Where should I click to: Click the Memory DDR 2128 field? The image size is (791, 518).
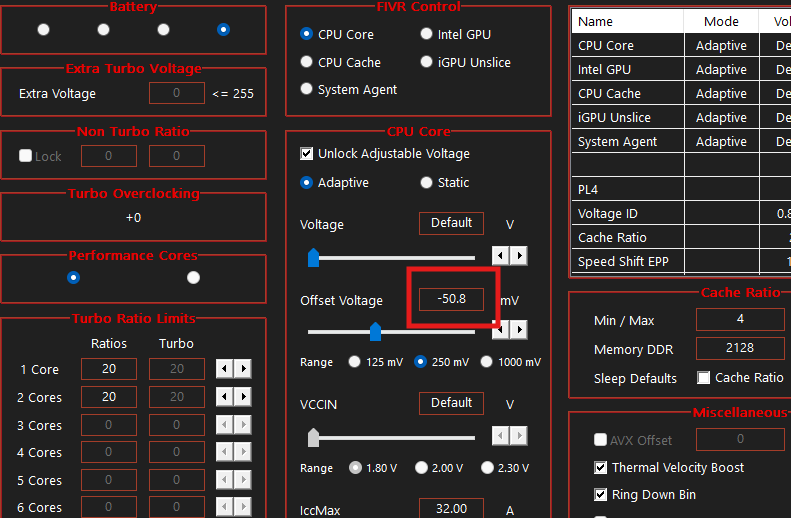click(741, 348)
